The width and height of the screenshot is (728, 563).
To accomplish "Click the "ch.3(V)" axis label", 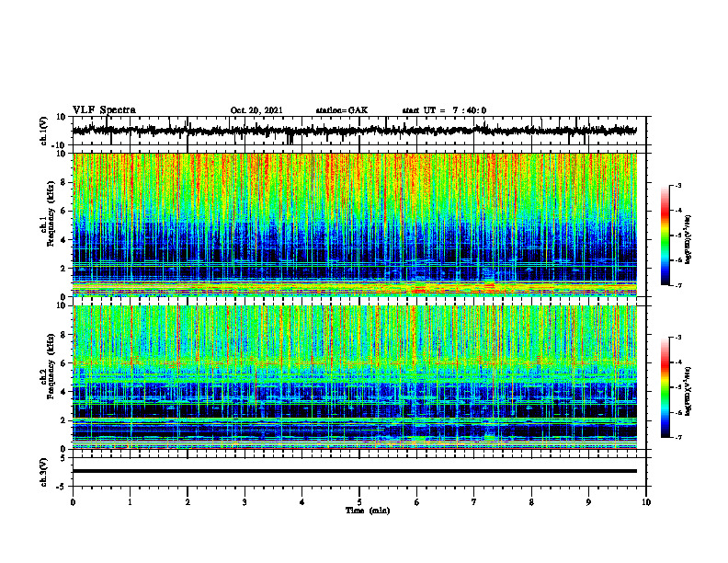I will click(x=43, y=472).
